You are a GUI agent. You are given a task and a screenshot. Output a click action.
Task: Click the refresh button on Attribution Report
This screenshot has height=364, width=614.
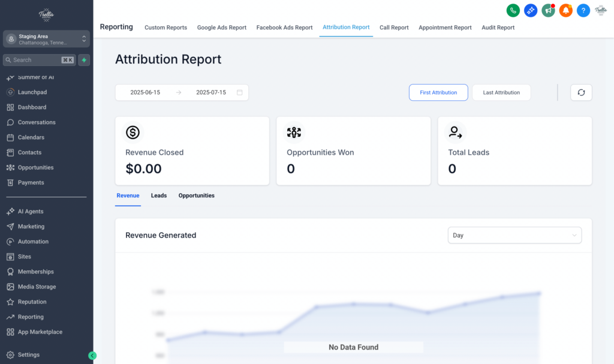pos(580,92)
